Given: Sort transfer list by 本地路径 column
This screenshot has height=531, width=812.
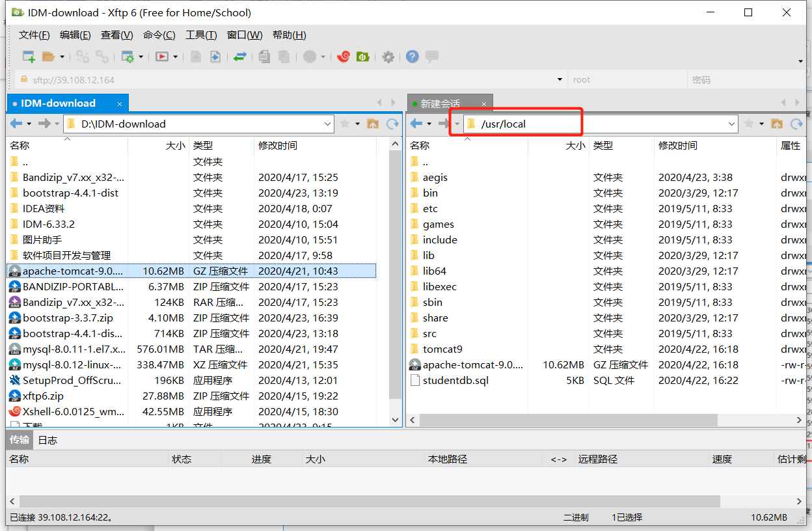Looking at the screenshot, I should (483, 459).
